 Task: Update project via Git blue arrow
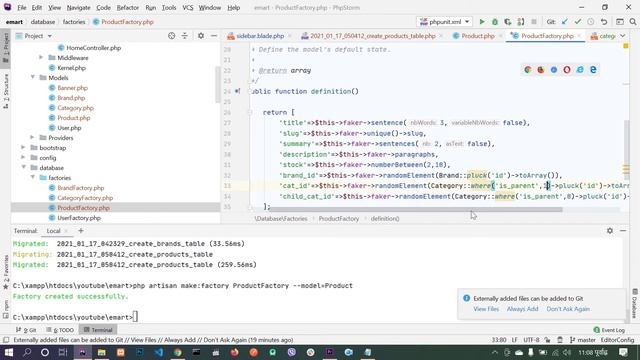coord(565,22)
